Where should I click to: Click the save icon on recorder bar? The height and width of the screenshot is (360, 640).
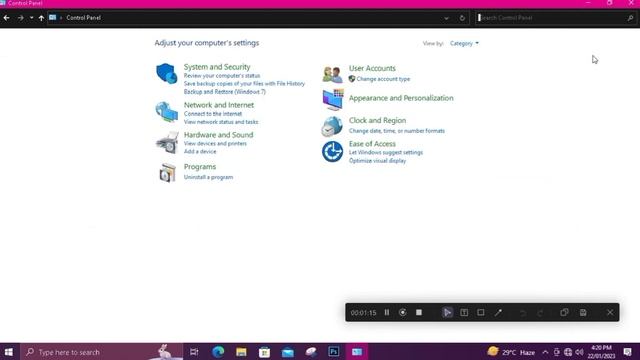[583, 313]
